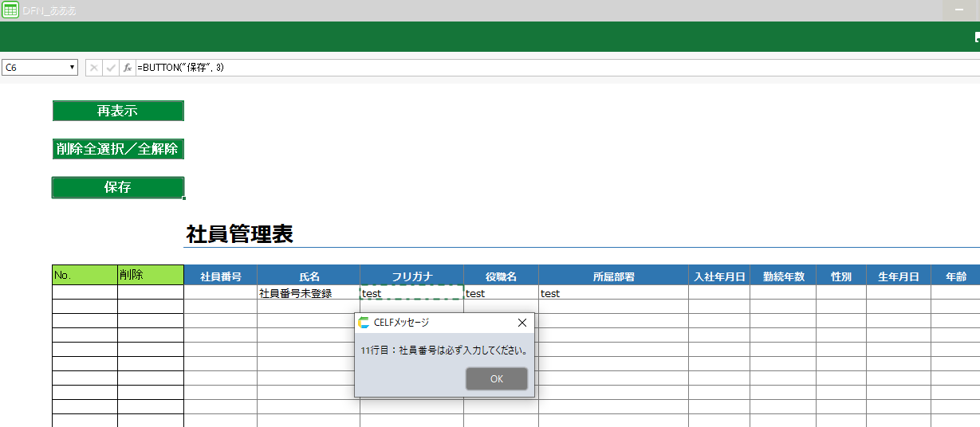This screenshot has width=980, height=427.
Task: Select the 所属部署 column header
Action: click(613, 276)
